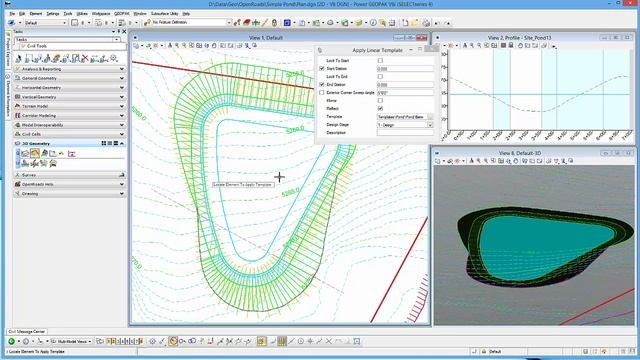
Task: Open the Civil Message Center tab
Action: pyautogui.click(x=27, y=331)
